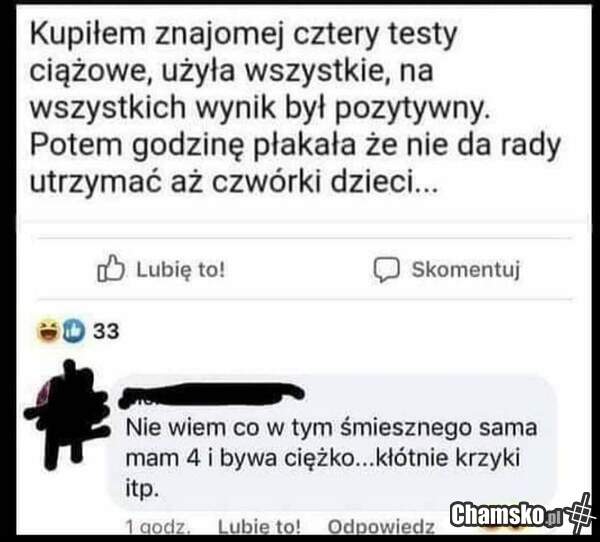This screenshot has height=542, width=600.
Task: Click the Lubię to! button under the post
Action: coord(161,269)
